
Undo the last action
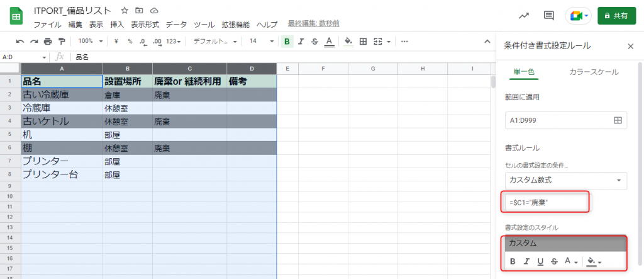[x=20, y=42]
